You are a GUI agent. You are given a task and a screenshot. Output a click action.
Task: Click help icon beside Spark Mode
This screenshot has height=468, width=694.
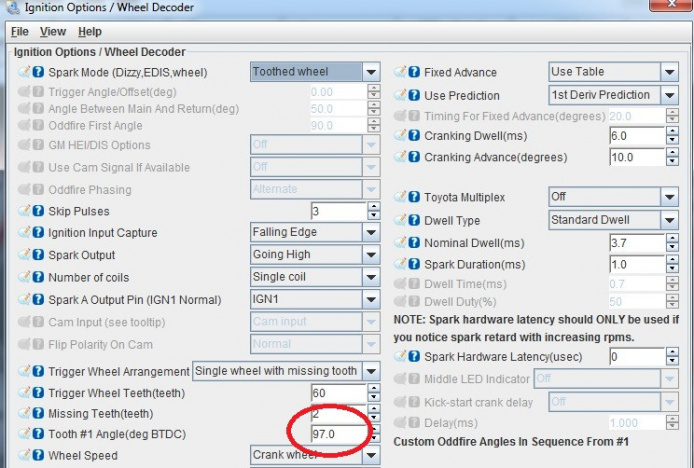click(39, 72)
